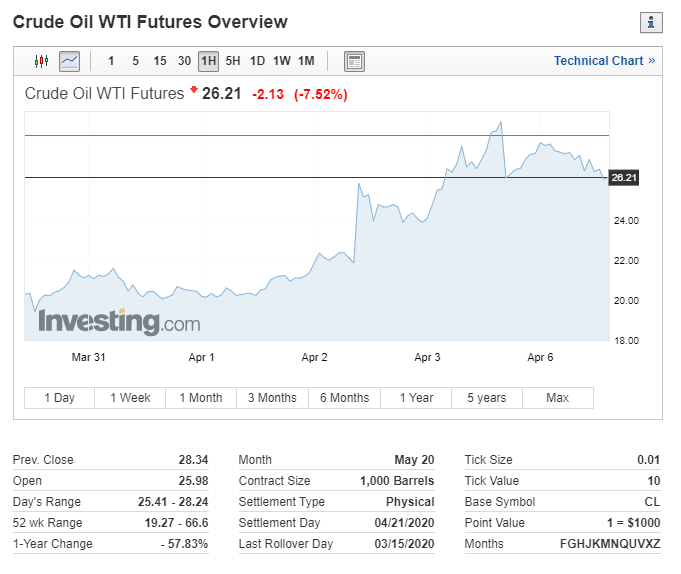Screen dimensions: 681x574
Task: Show the 1 Week time range
Action: click(130, 398)
